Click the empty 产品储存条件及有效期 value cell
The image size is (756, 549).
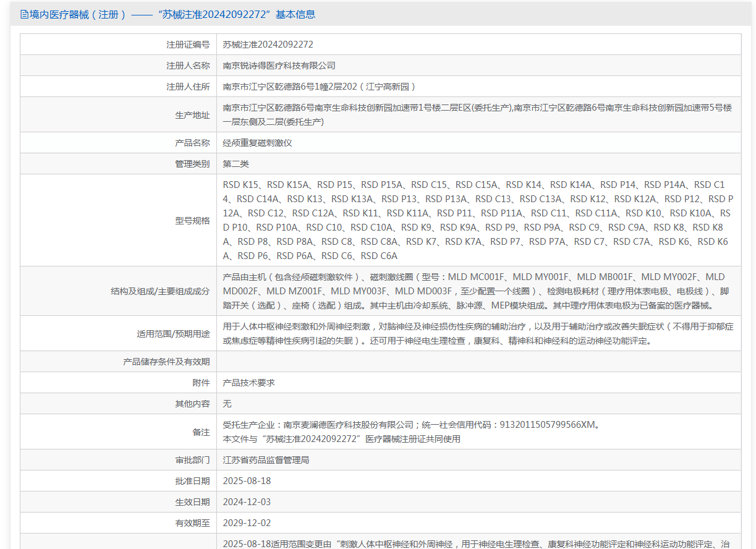pos(478,362)
